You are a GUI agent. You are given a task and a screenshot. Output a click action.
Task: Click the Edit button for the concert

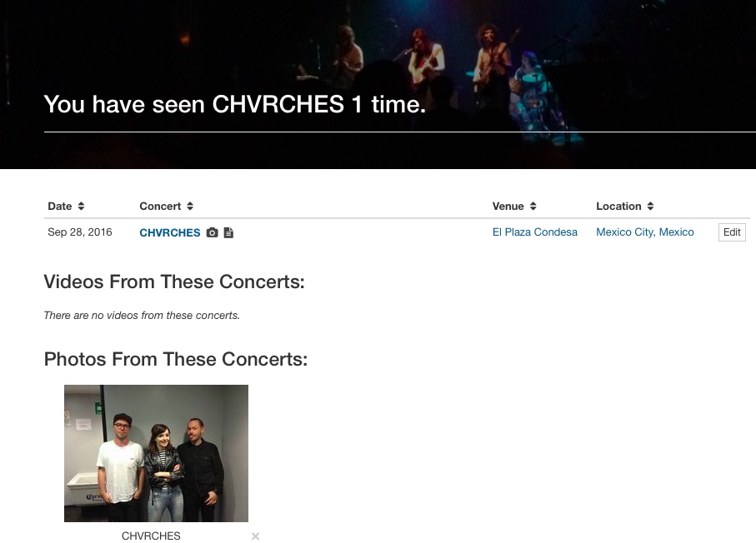(732, 232)
